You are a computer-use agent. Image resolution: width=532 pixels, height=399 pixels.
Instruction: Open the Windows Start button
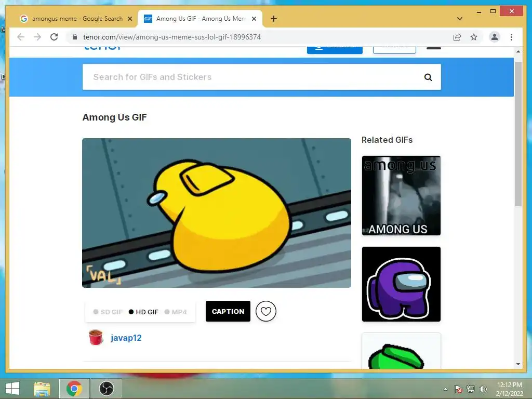[12, 389]
